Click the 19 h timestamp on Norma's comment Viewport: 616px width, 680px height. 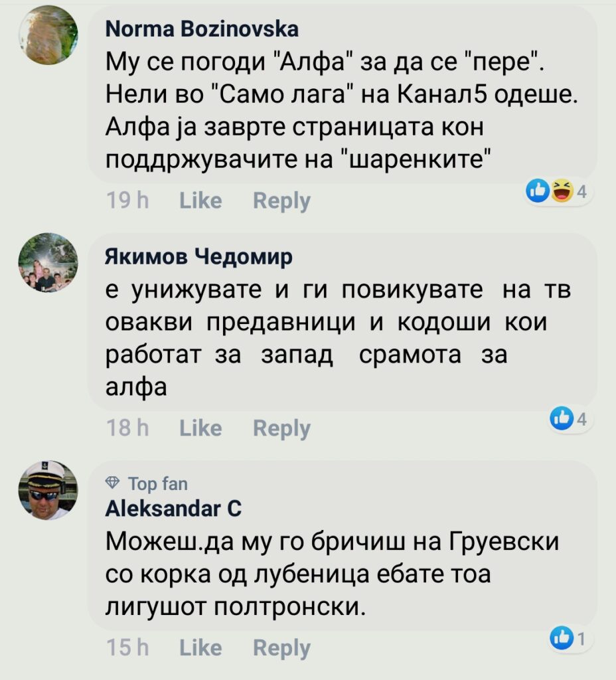(x=128, y=201)
